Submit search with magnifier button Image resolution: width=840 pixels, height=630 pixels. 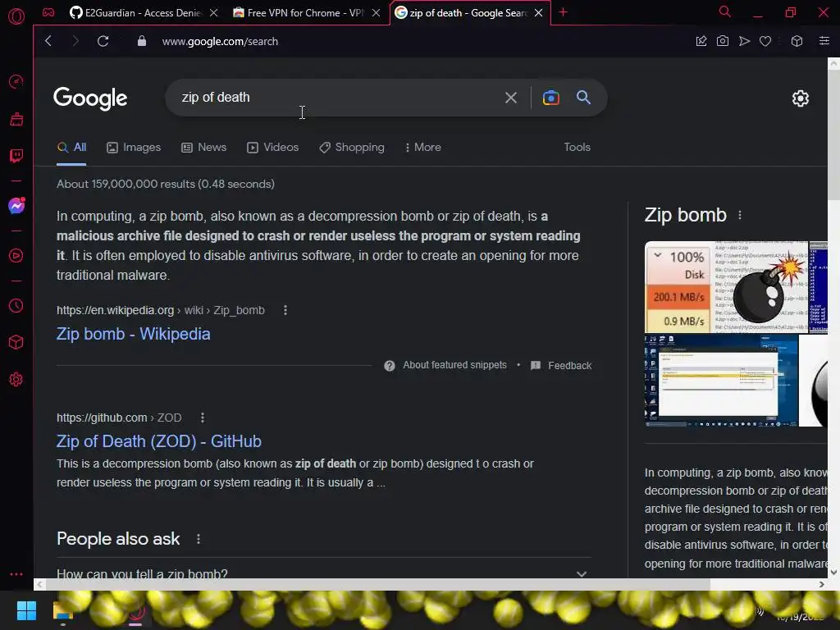click(x=583, y=98)
